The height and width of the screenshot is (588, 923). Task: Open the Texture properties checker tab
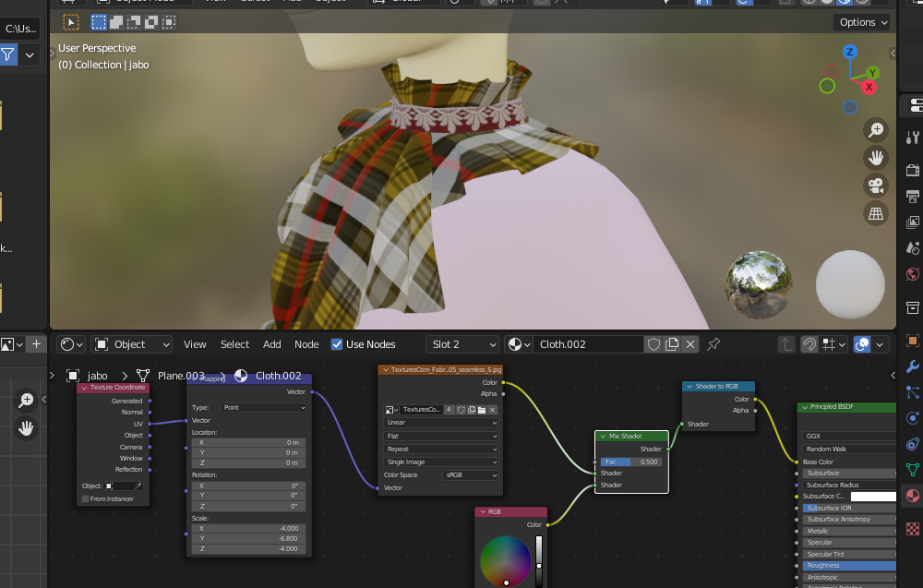pos(913,529)
